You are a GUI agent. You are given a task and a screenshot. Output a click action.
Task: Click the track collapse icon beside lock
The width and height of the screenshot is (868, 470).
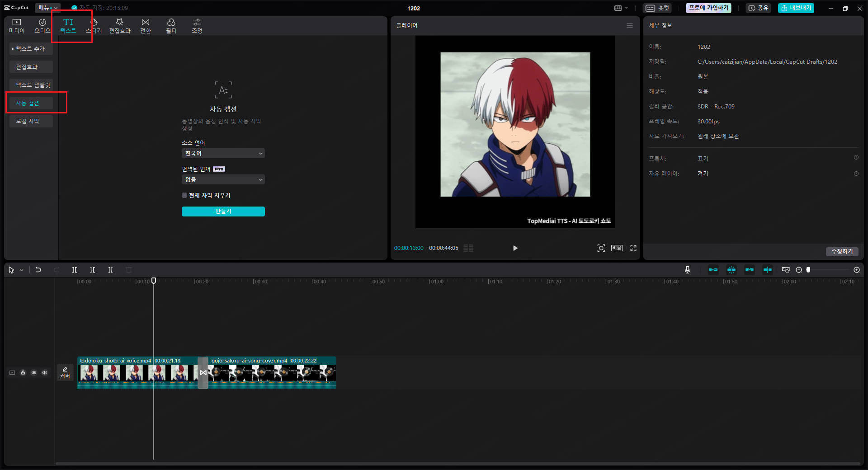(12, 372)
